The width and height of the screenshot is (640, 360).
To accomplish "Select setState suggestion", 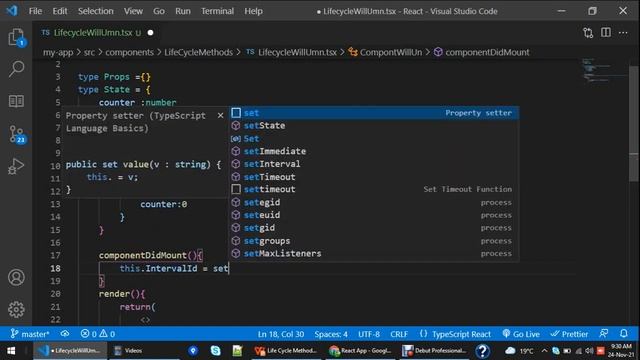I will point(374,125).
